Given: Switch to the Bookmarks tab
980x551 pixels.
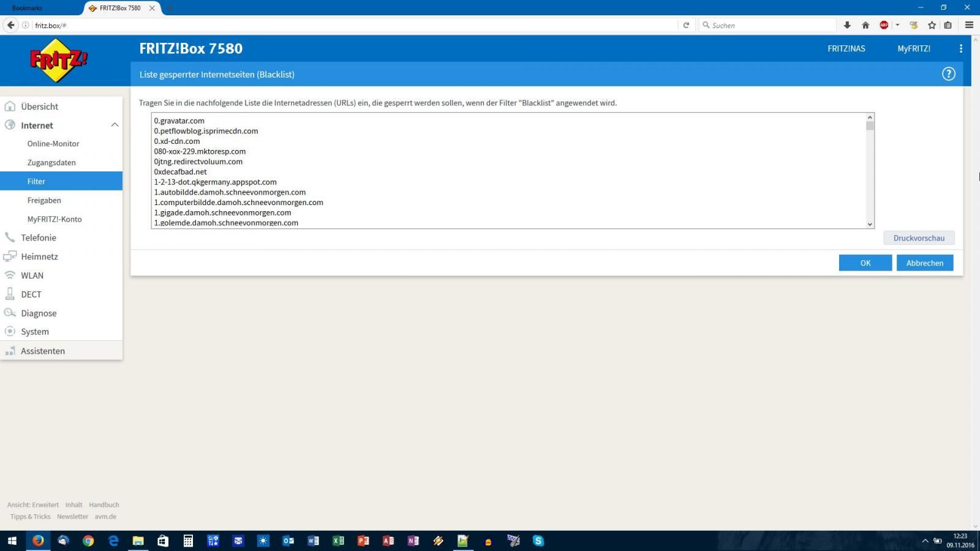Looking at the screenshot, I should (x=28, y=8).
